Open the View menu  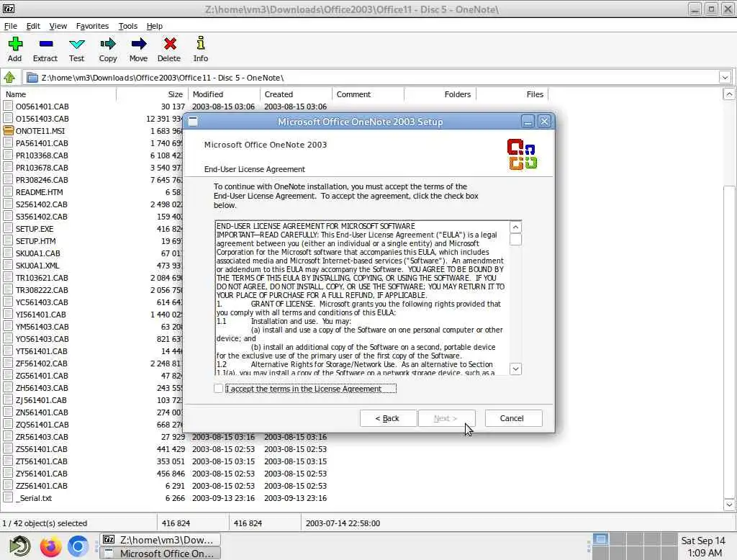[x=58, y=26]
